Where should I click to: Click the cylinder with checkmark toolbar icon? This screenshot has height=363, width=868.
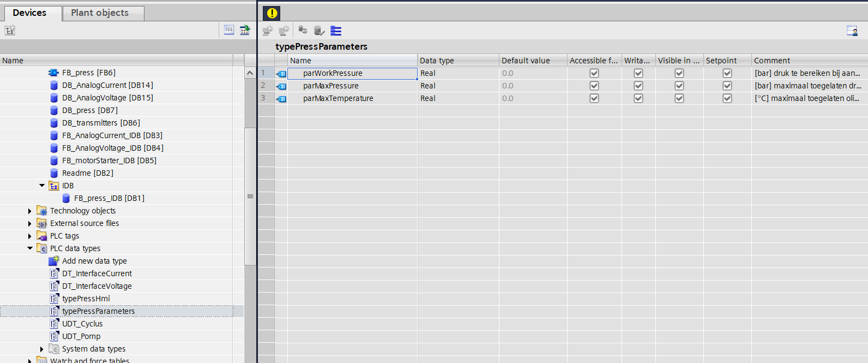tap(320, 31)
